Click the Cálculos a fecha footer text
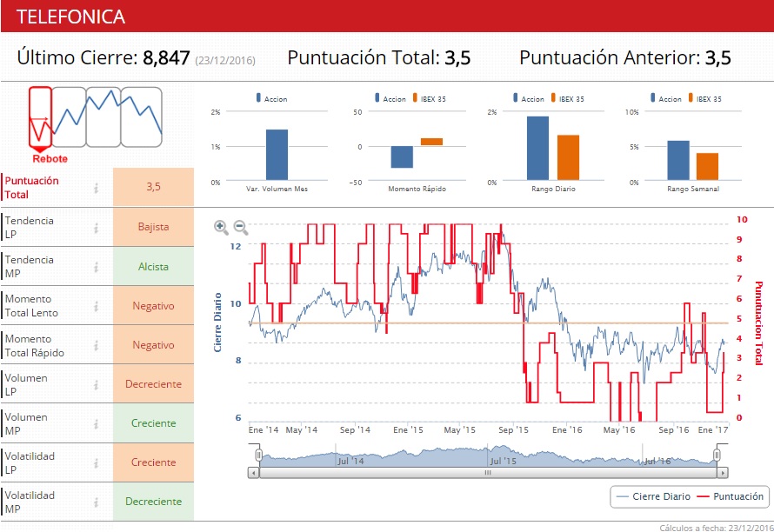Image resolution: width=774 pixels, height=532 pixels. click(717, 528)
